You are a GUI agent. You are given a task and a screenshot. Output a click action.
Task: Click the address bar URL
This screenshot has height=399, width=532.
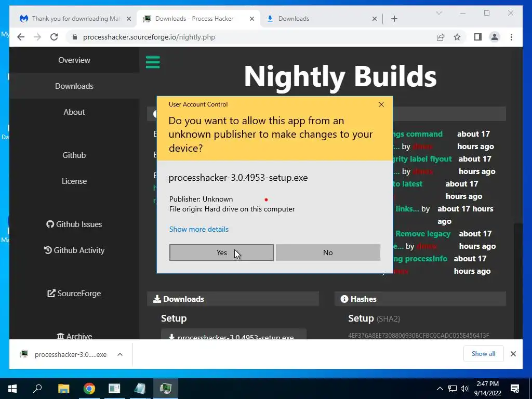pyautogui.click(x=149, y=37)
